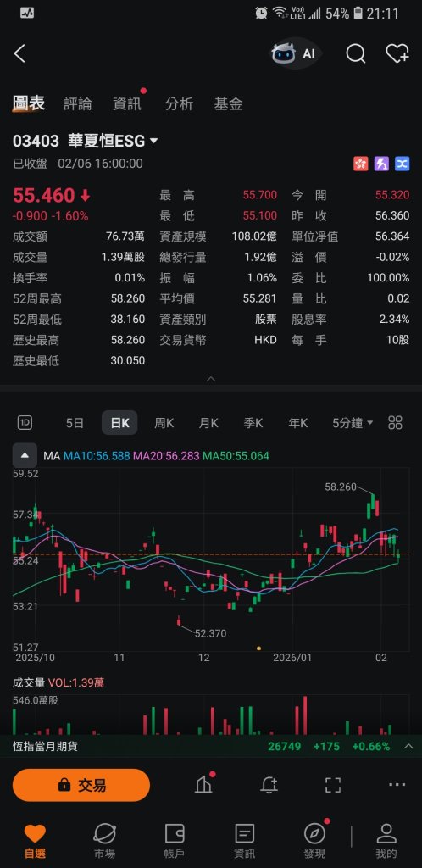Collapse the quote details chevron
This screenshot has height=868, width=422.
pyautogui.click(x=211, y=379)
